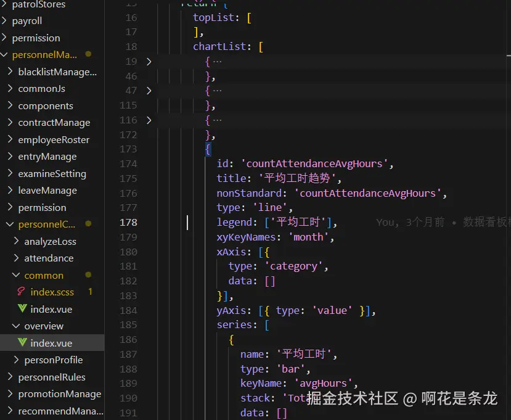Image resolution: width=511 pixels, height=420 pixels.
Task: Open the employeeRoster folder
Action: 54,140
